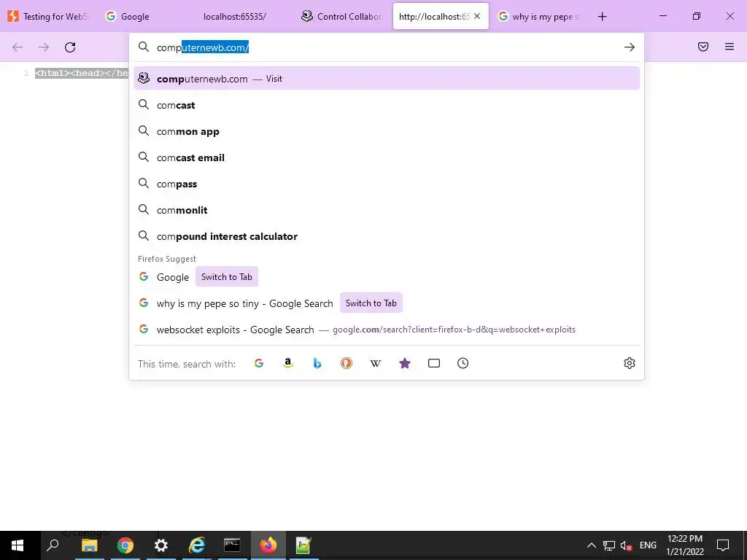The width and height of the screenshot is (747, 560).
Task: Click Switch to Tab for Google
Action: pyautogui.click(x=227, y=276)
